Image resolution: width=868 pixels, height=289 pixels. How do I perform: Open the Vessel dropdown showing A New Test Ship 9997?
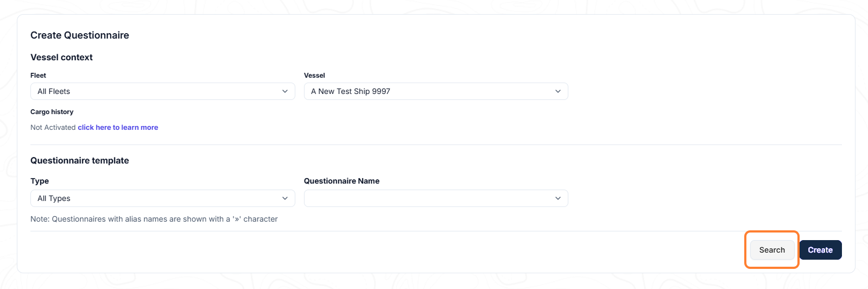[436, 91]
